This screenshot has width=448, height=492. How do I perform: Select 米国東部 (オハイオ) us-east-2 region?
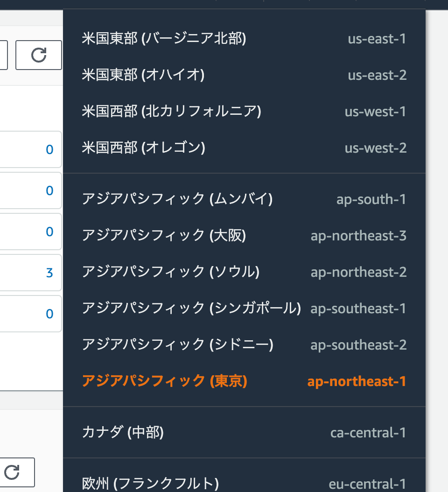244,75
